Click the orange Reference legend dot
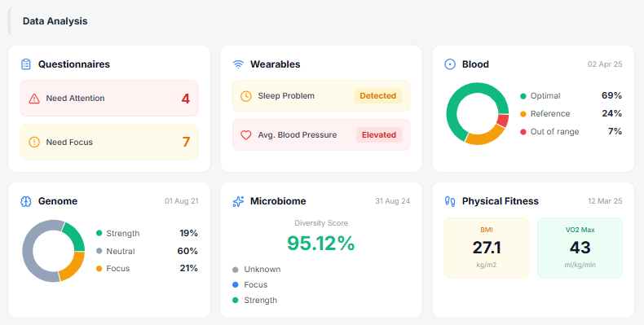This screenshot has height=325, width=644. 523,114
